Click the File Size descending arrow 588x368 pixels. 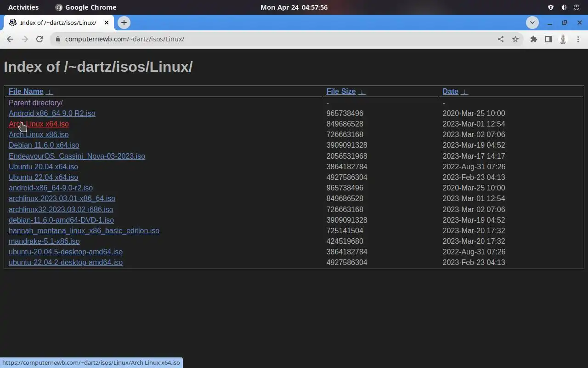pos(362,92)
